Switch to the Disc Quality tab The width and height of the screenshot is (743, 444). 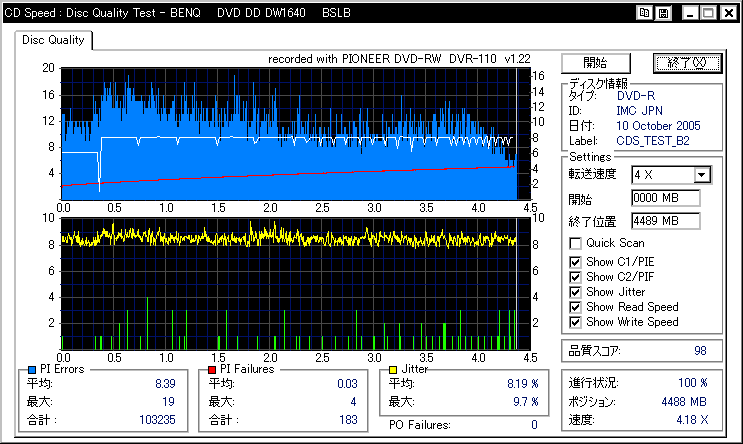click(53, 40)
